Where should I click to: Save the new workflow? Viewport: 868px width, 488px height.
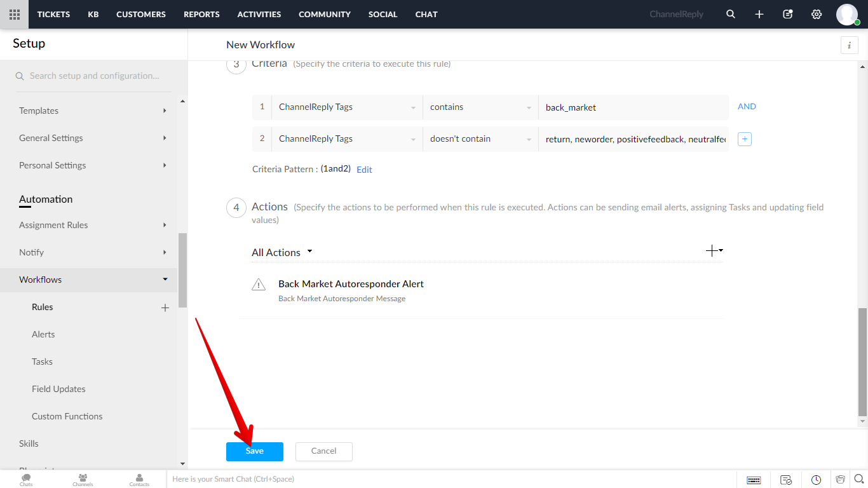(255, 451)
